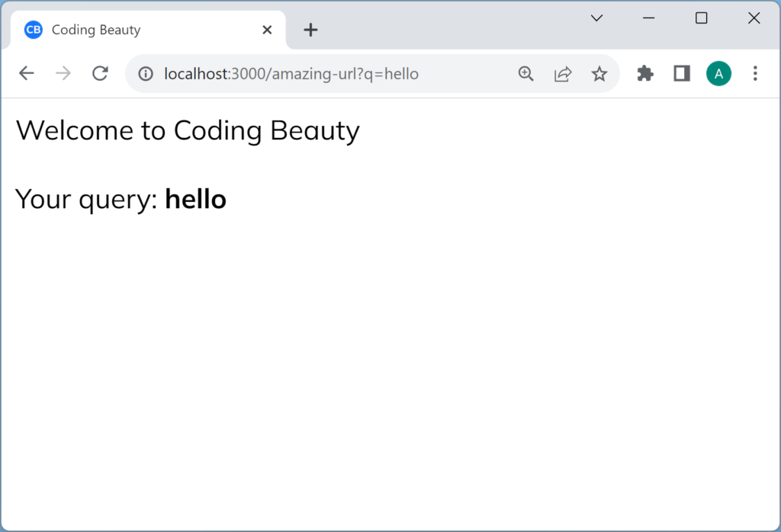
Task: Open the Extensions puzzle menu
Action: pos(645,73)
